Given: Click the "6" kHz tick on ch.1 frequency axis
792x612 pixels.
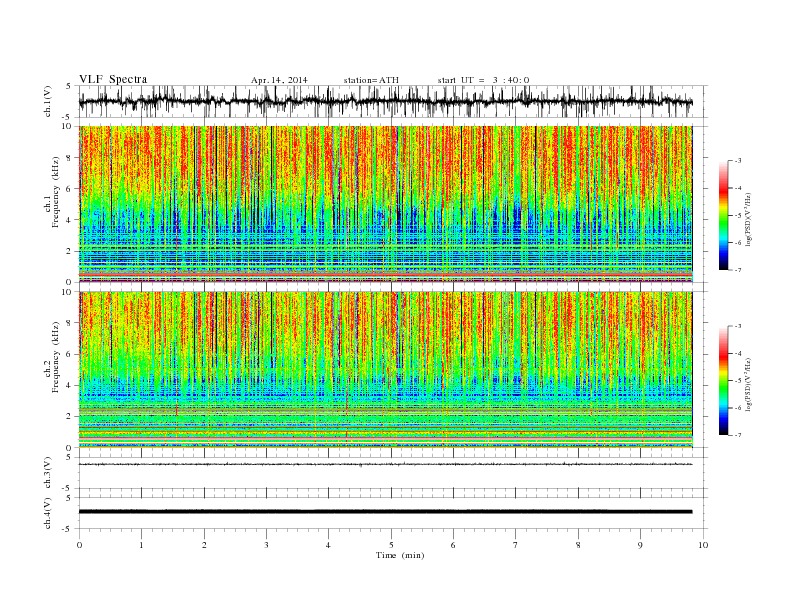Looking at the screenshot, I should pos(70,189).
